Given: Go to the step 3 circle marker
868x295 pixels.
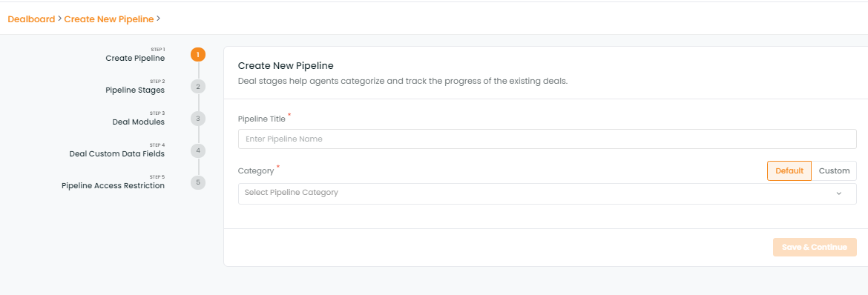Looking at the screenshot, I should [198, 119].
